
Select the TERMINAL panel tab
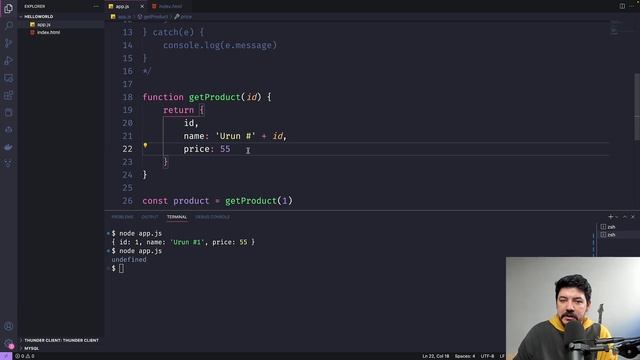[177, 217]
